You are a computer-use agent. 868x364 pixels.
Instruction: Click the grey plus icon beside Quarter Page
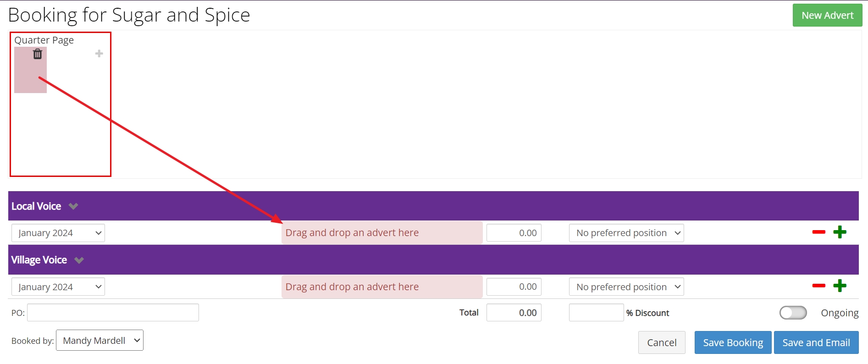tap(99, 54)
